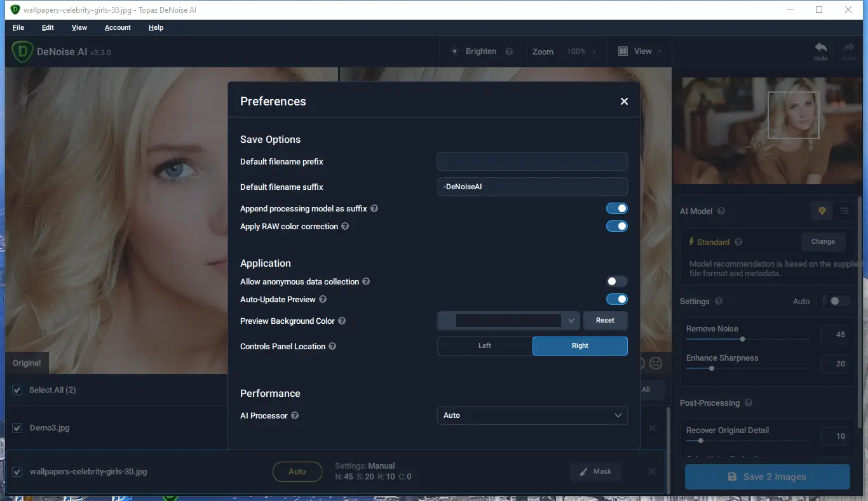Click the Auto button for wallpapers image
The image size is (868, 501).
coord(297,472)
